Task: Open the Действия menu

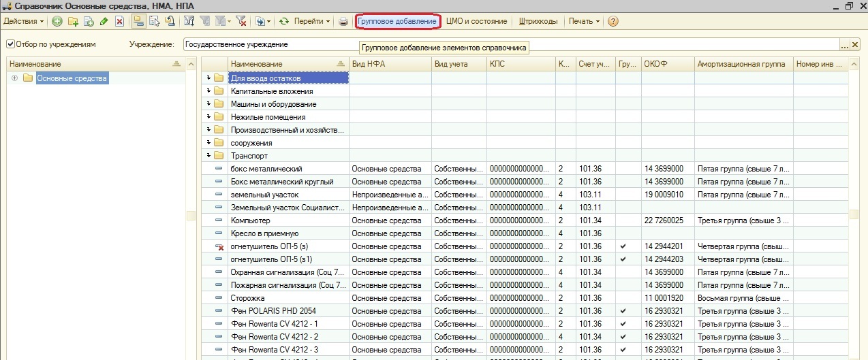Action: click(x=23, y=21)
